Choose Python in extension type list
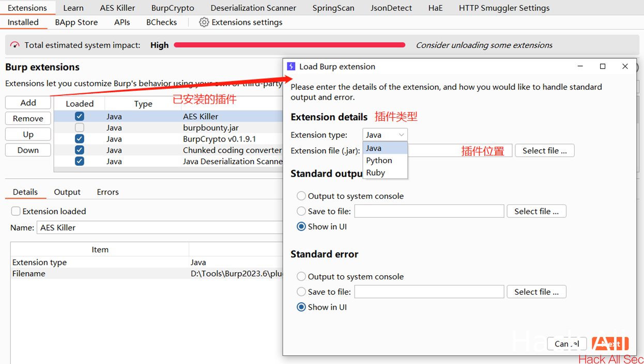This screenshot has height=364, width=644. click(385, 161)
